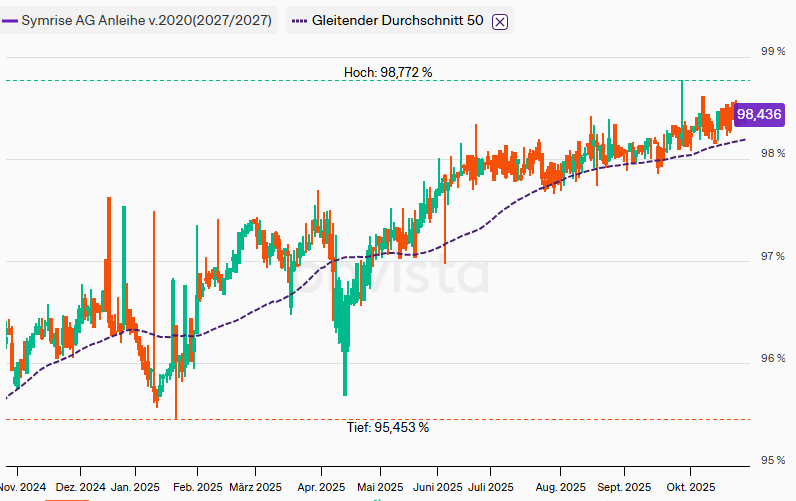Click the dotted line icon in moving average legend

click(297, 20)
